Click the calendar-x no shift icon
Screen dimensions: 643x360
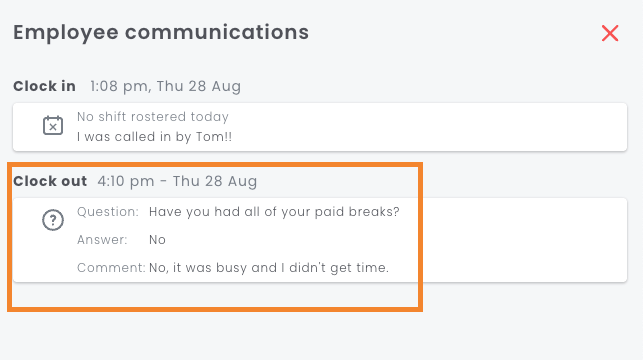(53, 125)
